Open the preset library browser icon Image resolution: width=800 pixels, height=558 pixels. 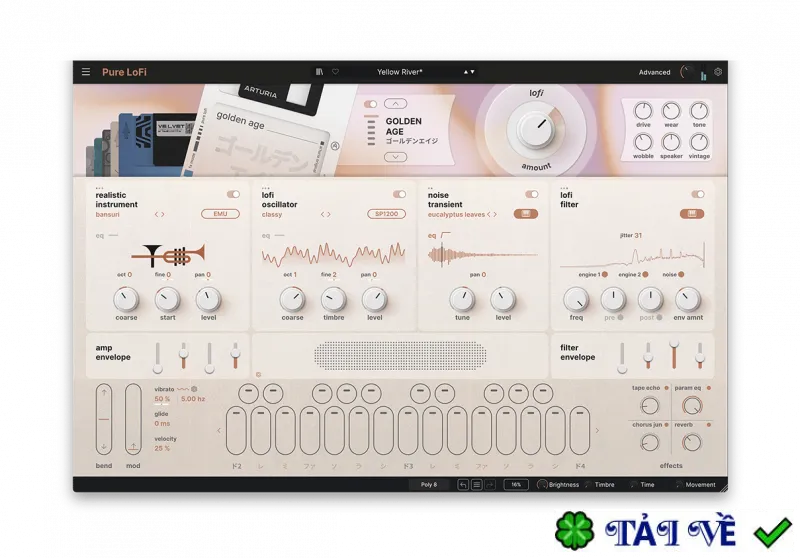(x=319, y=72)
